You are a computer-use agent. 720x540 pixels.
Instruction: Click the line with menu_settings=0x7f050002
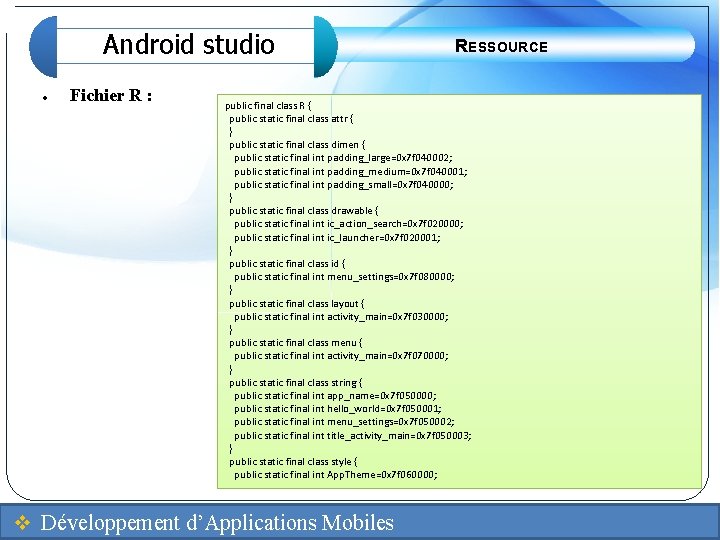tap(344, 422)
